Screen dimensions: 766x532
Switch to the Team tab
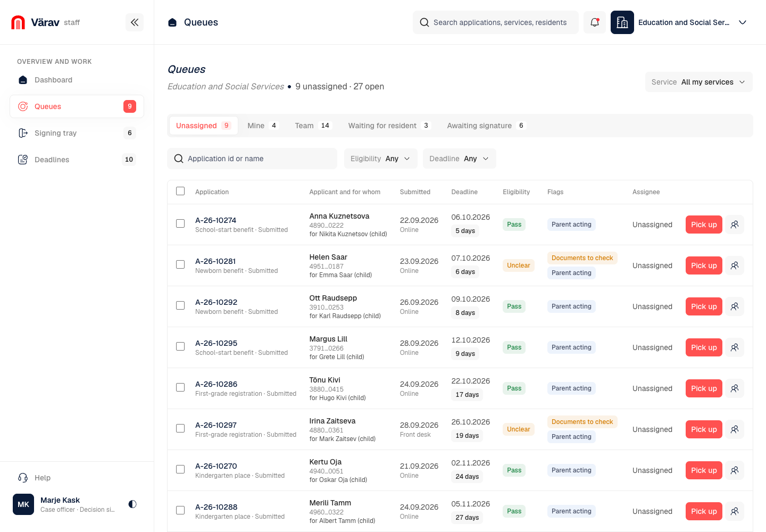tap(313, 126)
